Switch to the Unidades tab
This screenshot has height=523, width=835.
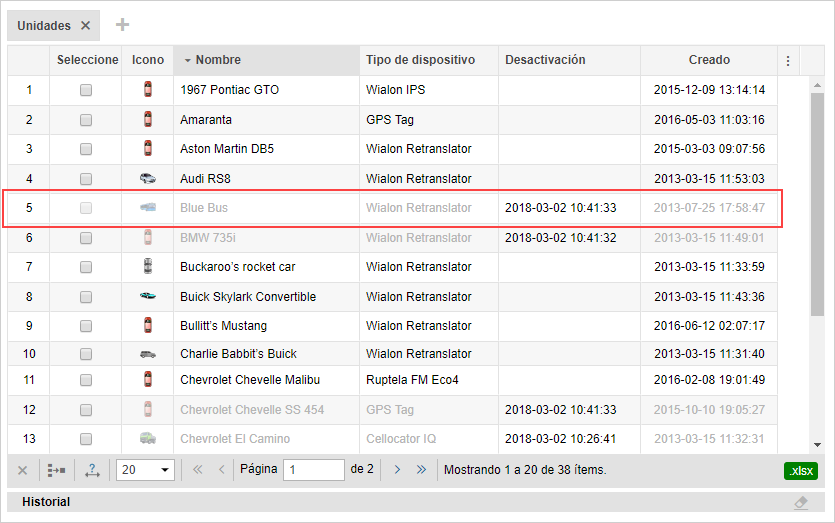[x=44, y=26]
